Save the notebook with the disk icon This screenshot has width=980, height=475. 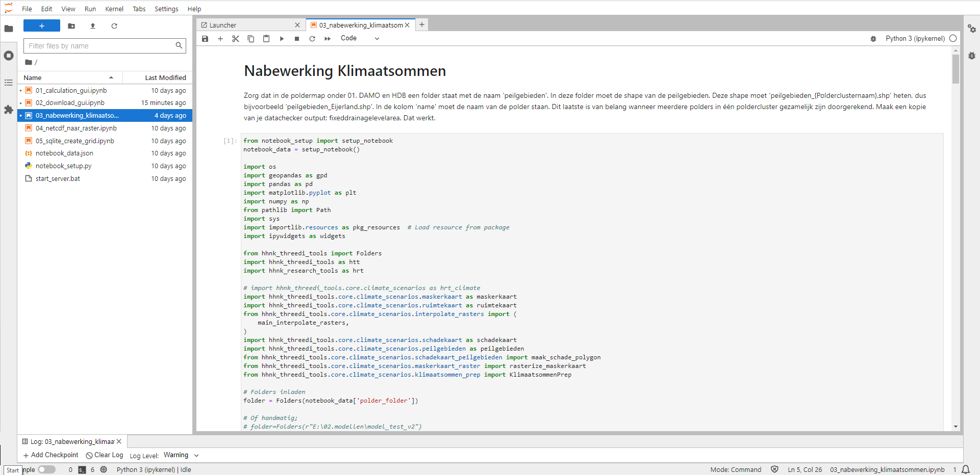click(205, 39)
